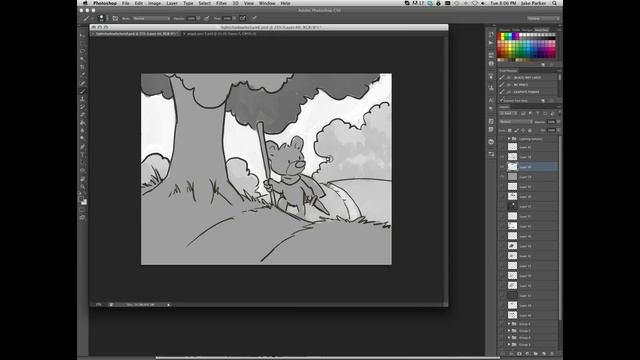Open the layer filter Kind dropdown
This screenshot has height=360, width=640.
click(x=509, y=113)
